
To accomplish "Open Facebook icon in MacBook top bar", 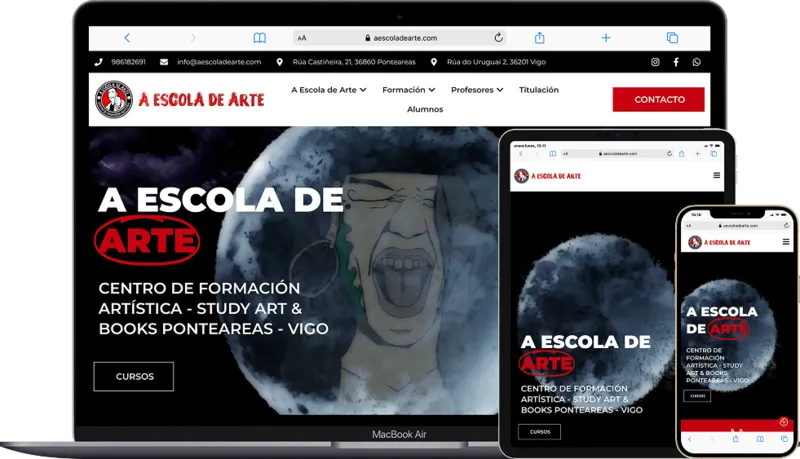I will pyautogui.click(x=676, y=62).
